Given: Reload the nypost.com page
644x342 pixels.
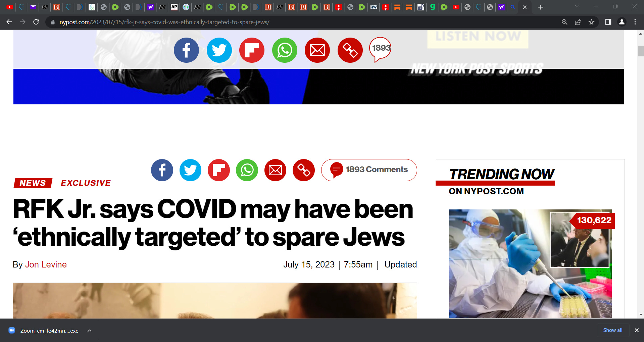Looking at the screenshot, I should click(36, 22).
